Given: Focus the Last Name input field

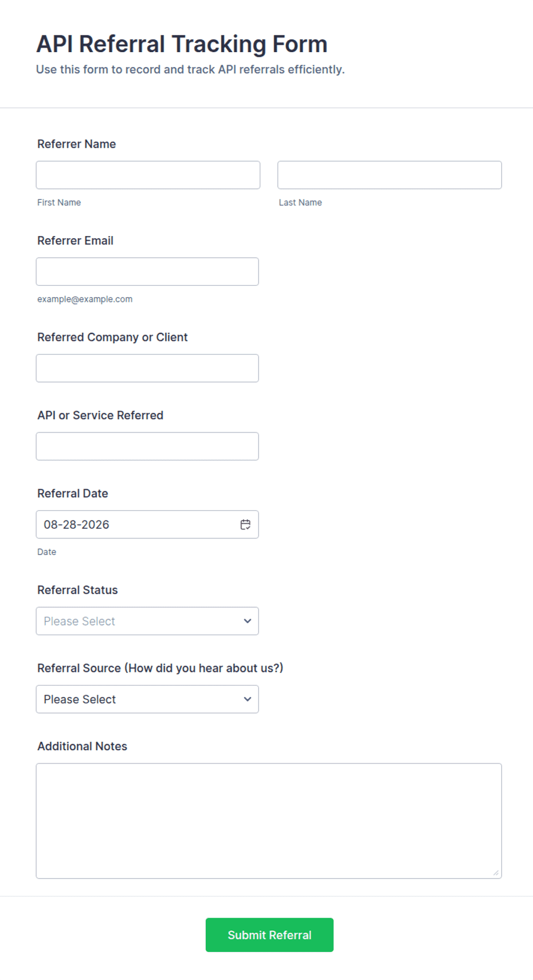Looking at the screenshot, I should [x=390, y=175].
